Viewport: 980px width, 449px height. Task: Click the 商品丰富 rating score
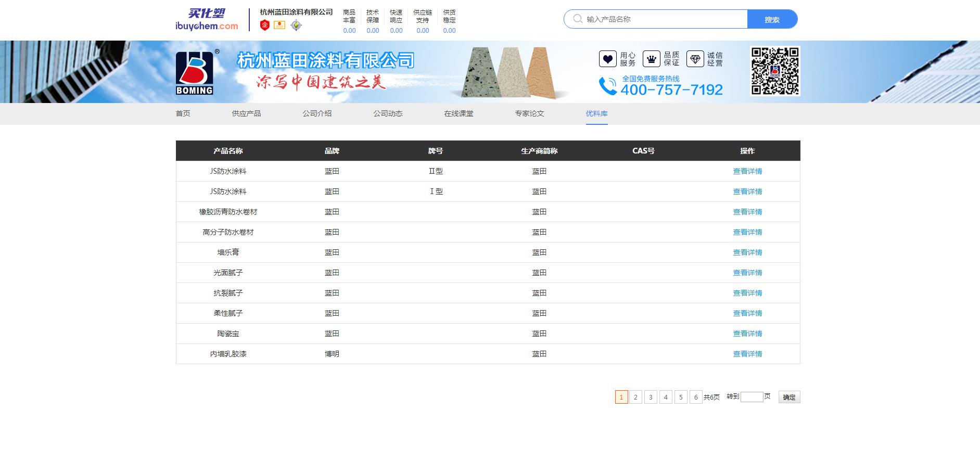coord(349,31)
